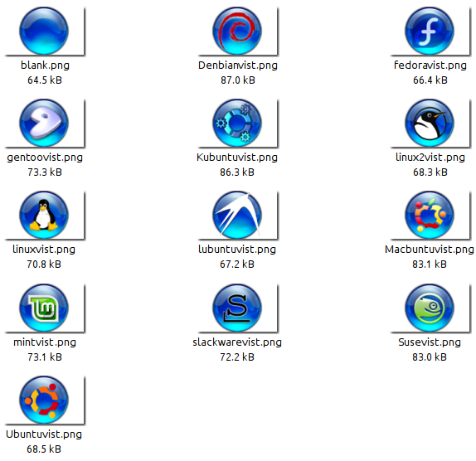The width and height of the screenshot is (476, 461).
Task: Select the linuxvist.png label
Action: pyautogui.click(x=44, y=250)
